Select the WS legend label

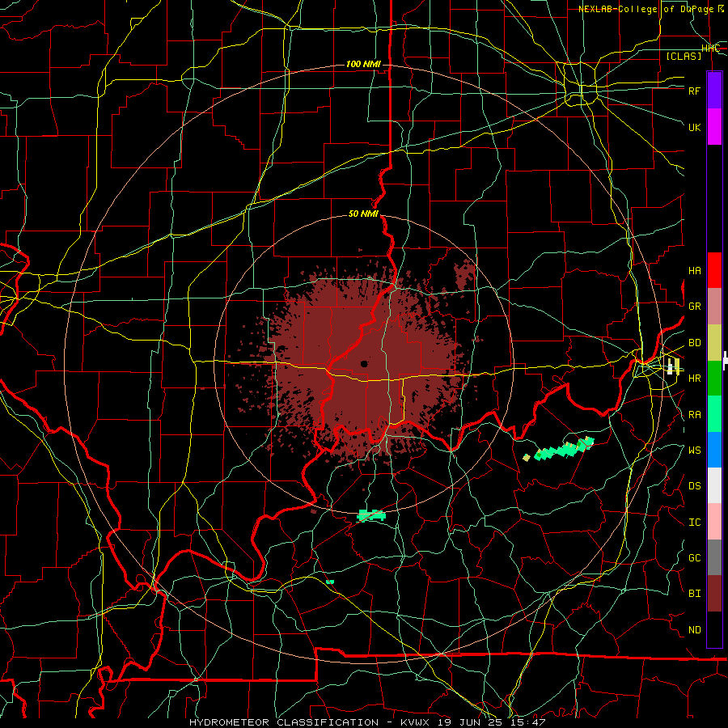(695, 451)
